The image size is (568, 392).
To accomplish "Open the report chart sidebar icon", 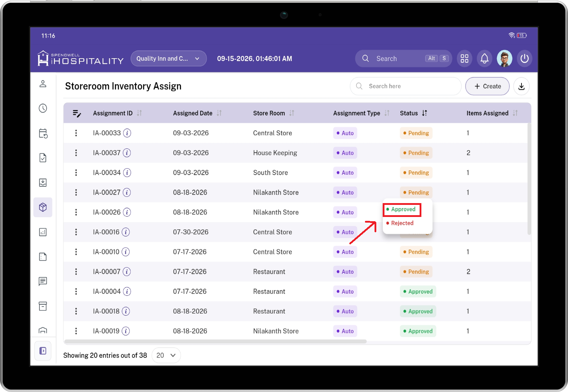I will (43, 232).
